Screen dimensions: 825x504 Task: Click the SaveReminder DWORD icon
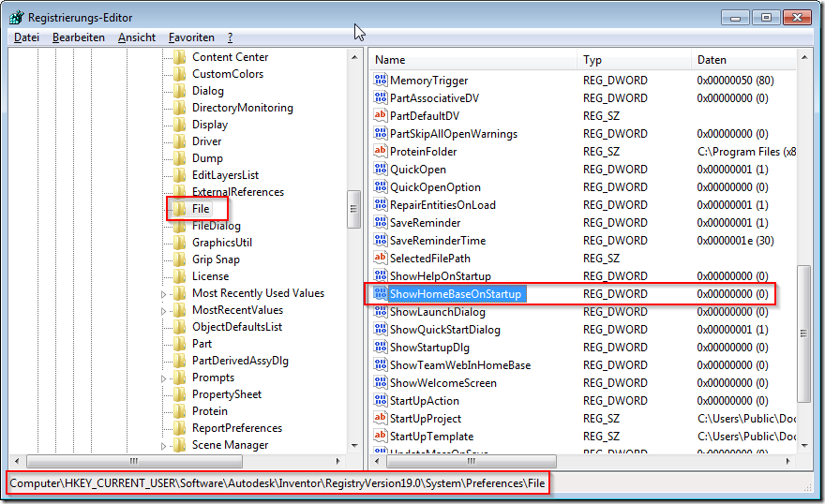coord(380,222)
